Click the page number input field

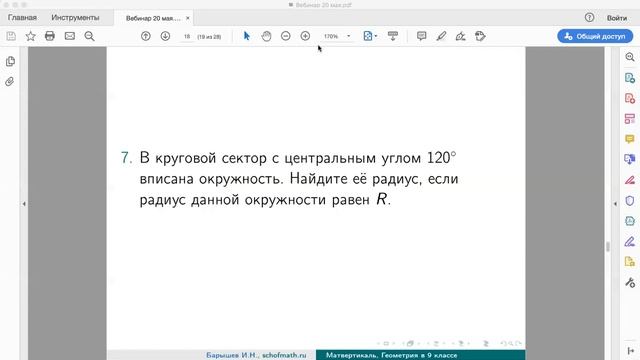pos(187,36)
